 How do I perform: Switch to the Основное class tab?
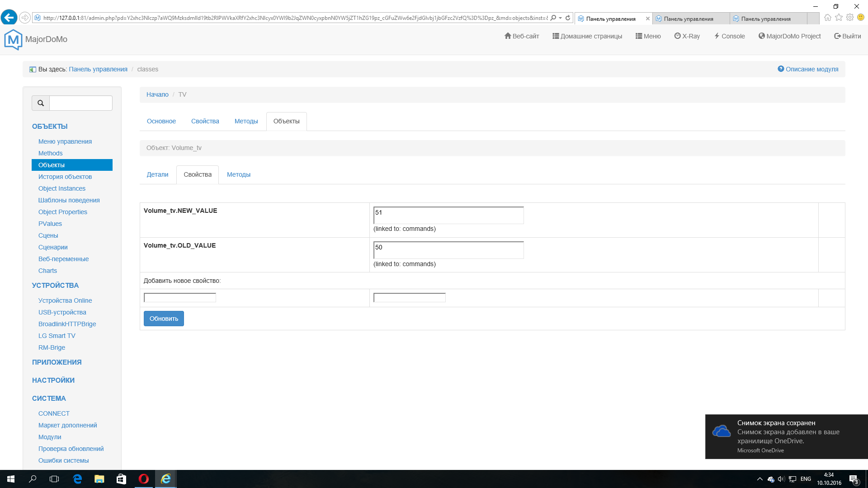point(161,121)
